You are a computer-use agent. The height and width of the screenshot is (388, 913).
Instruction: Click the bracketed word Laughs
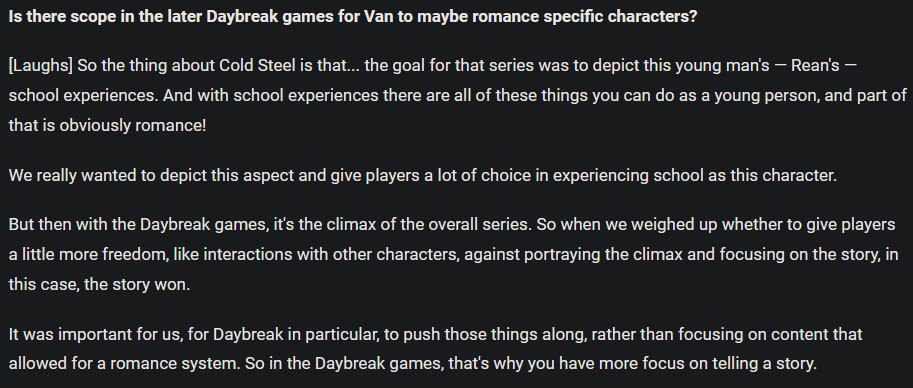(x=41, y=65)
